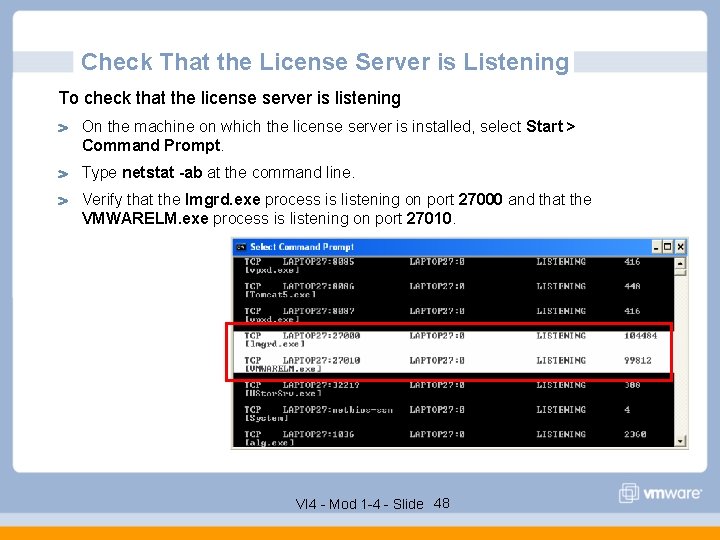Maximize the Select Command Prompt window
The height and width of the screenshot is (540, 720).
pos(668,247)
